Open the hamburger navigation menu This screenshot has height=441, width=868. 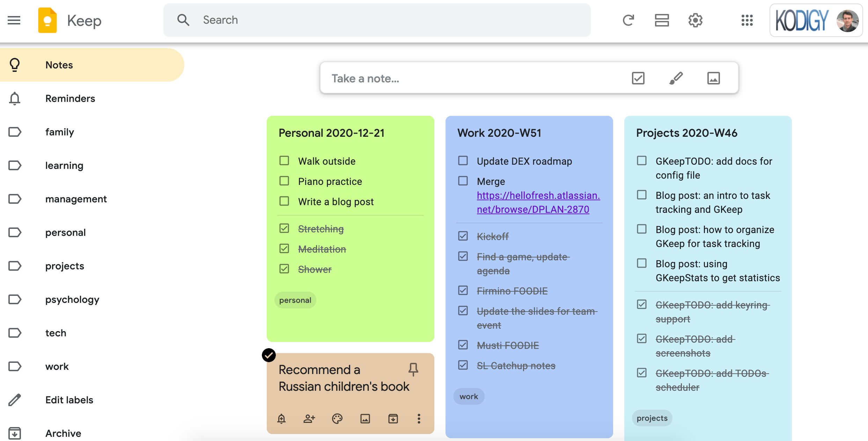pyautogui.click(x=14, y=20)
